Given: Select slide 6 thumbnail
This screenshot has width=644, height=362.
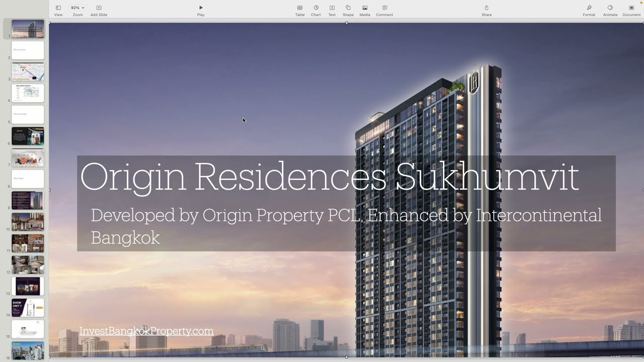Looking at the screenshot, I should [x=28, y=136].
